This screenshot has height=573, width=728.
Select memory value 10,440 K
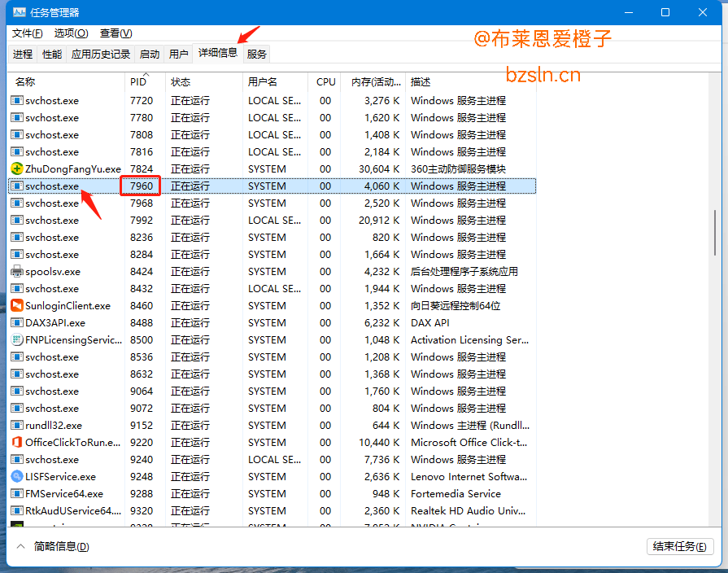click(x=379, y=442)
